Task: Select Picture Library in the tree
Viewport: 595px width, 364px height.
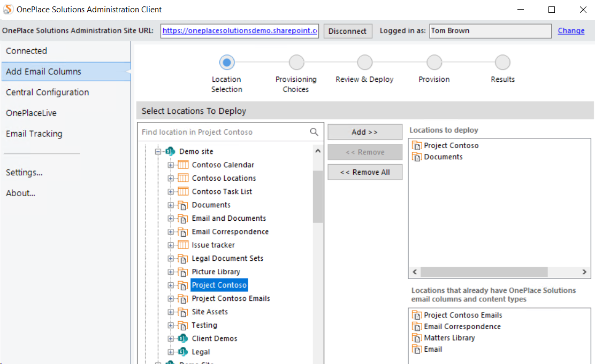Action: point(216,272)
